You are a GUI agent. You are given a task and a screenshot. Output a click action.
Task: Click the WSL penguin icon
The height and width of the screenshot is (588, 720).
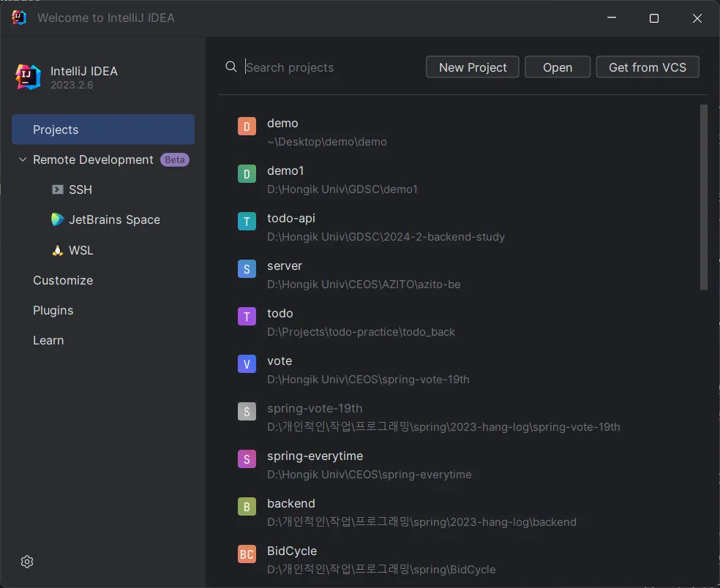[x=57, y=250]
